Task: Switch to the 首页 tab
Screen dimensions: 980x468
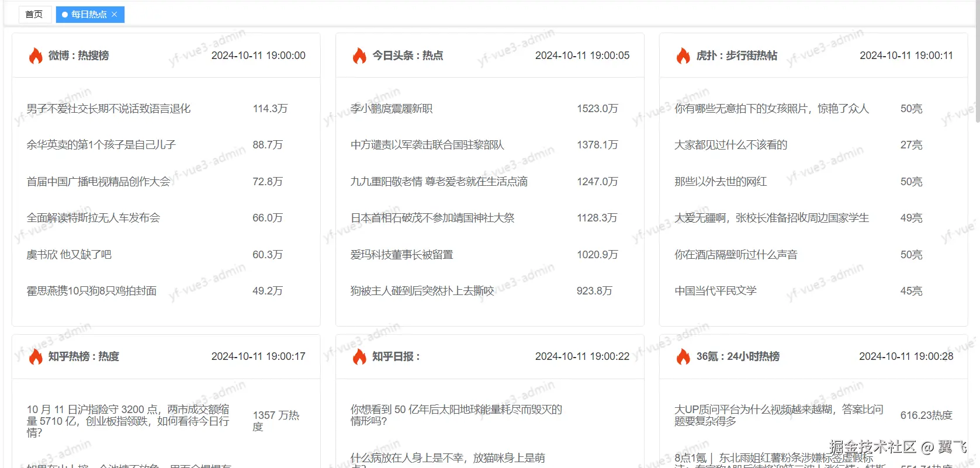Action: point(34,15)
